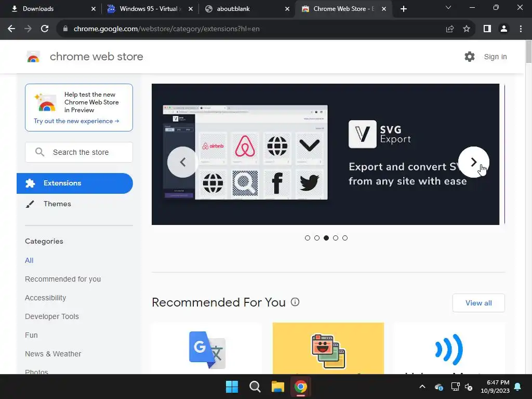
Task: Select the third carousel dot
Action: (x=326, y=238)
